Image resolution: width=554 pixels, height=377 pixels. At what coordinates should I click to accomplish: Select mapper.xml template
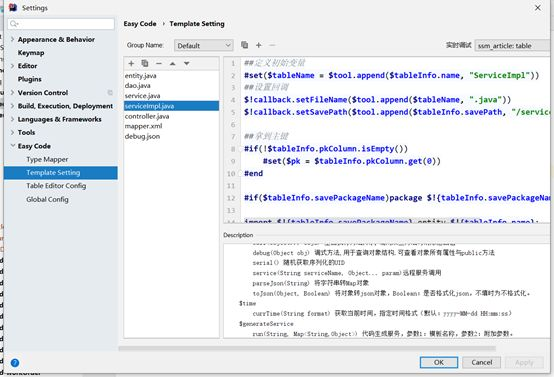(143, 126)
